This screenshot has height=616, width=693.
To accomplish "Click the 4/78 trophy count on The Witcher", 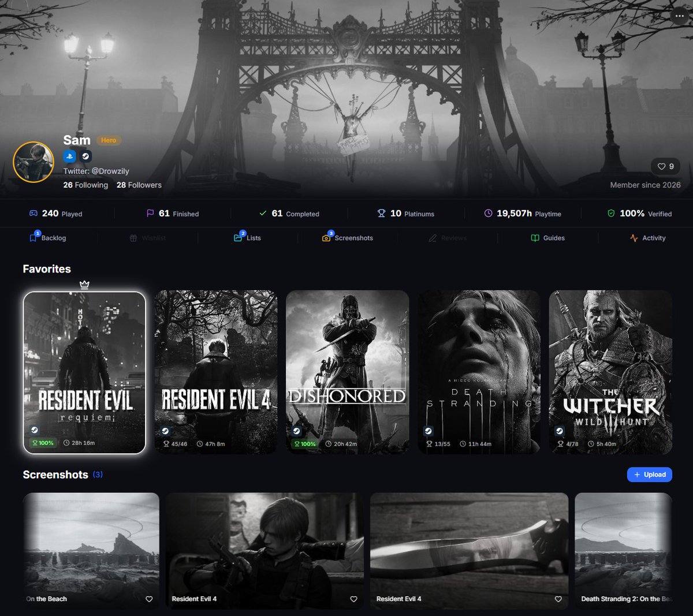I will [x=568, y=444].
